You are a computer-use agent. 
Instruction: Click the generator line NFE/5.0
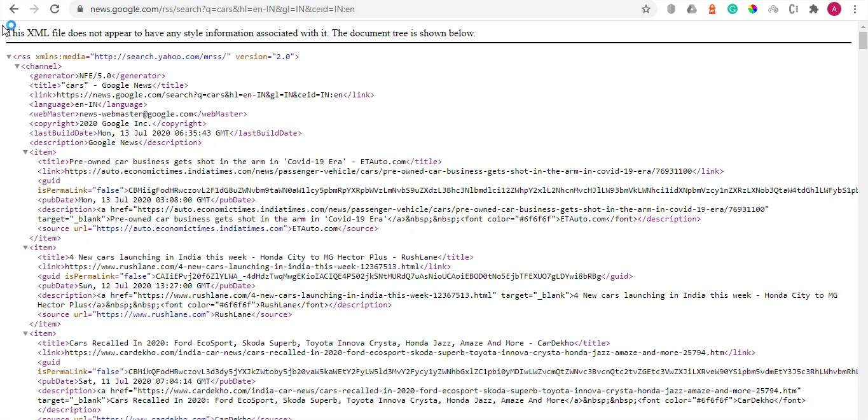coord(97,76)
